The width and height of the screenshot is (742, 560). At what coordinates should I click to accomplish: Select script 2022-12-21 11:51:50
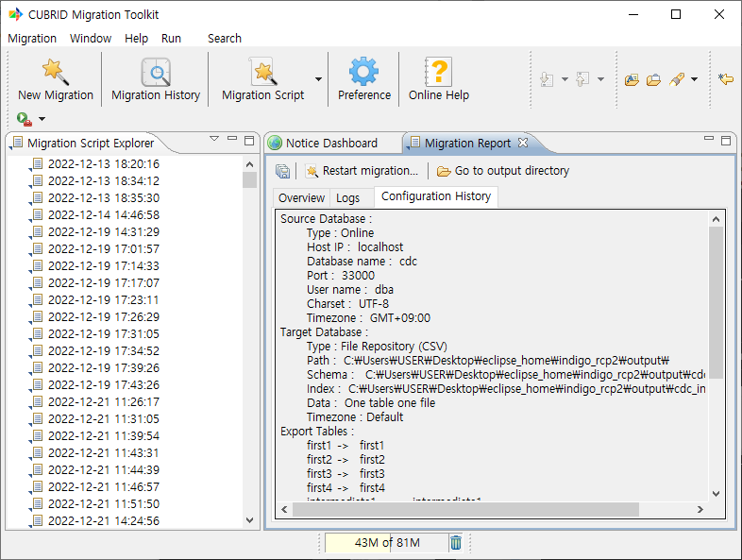click(104, 503)
